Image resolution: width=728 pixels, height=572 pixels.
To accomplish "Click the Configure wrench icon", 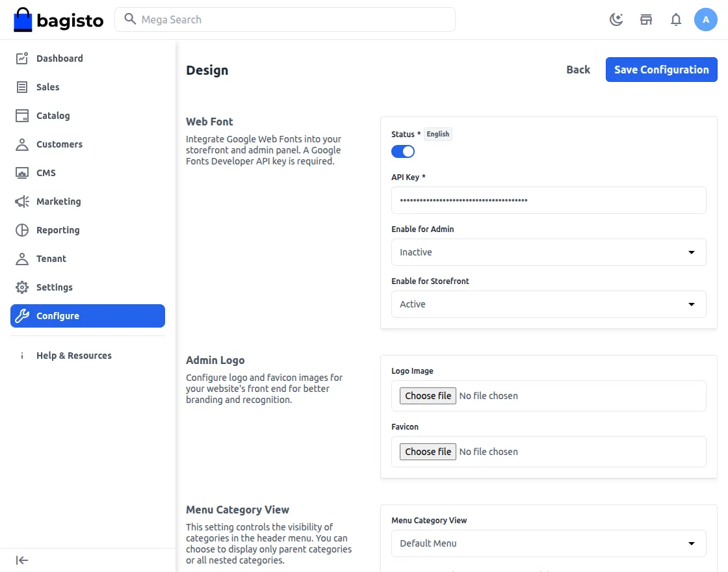I will point(22,316).
